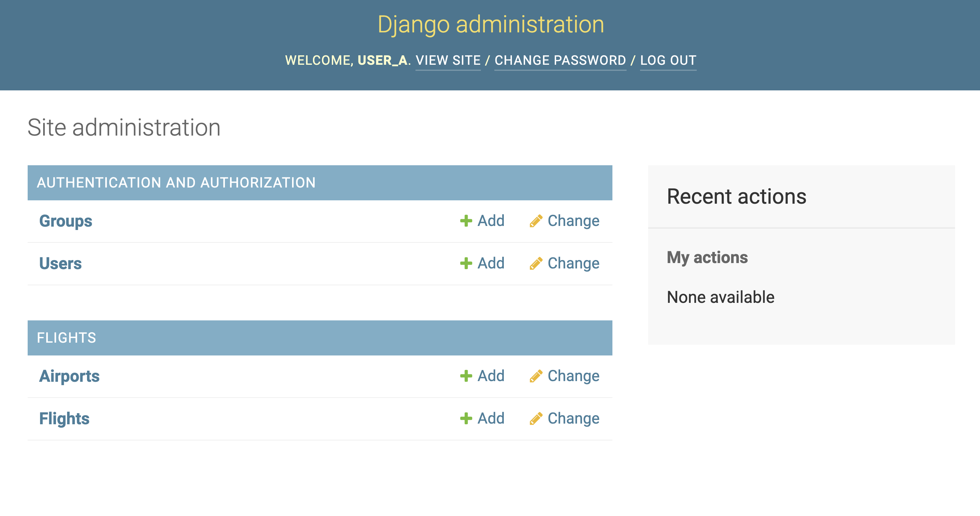Click the green plus icon to add Airports

pos(466,376)
